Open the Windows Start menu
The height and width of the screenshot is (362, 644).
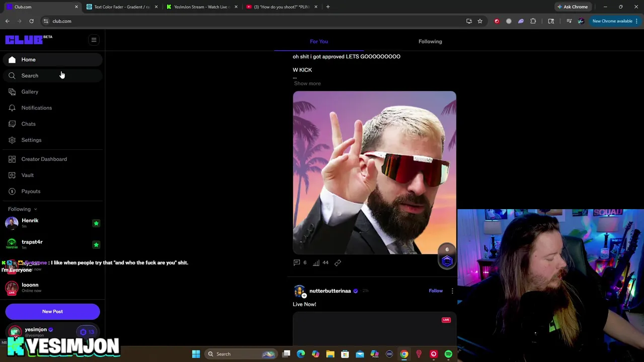(x=196, y=354)
